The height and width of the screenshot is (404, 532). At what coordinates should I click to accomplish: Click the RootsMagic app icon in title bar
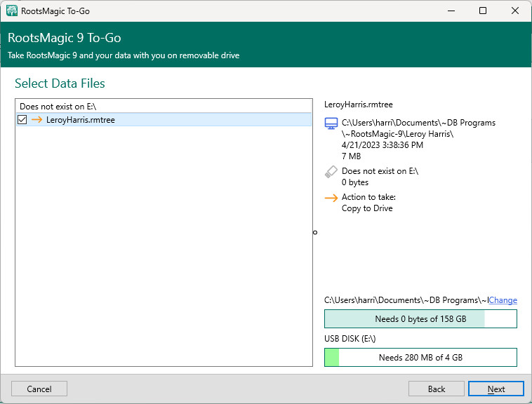12,11
